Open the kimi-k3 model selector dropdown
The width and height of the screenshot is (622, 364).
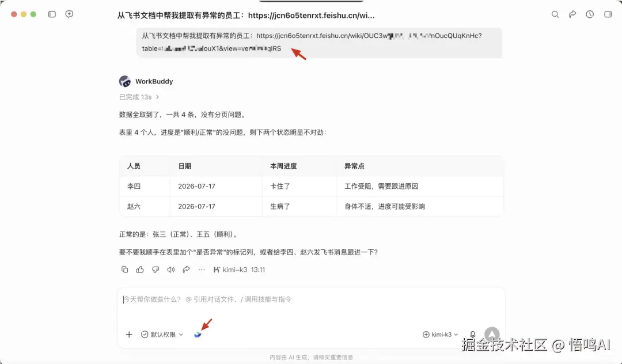pyautogui.click(x=441, y=335)
